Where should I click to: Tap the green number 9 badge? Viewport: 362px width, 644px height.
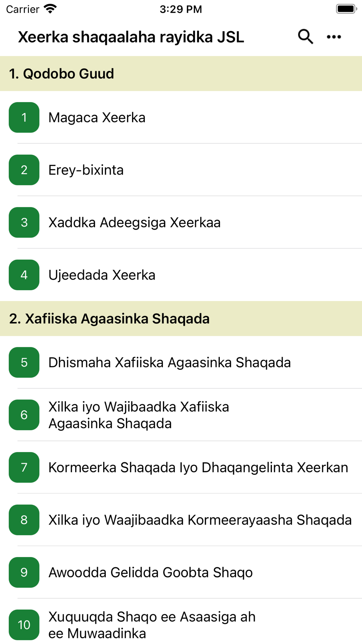click(x=24, y=572)
